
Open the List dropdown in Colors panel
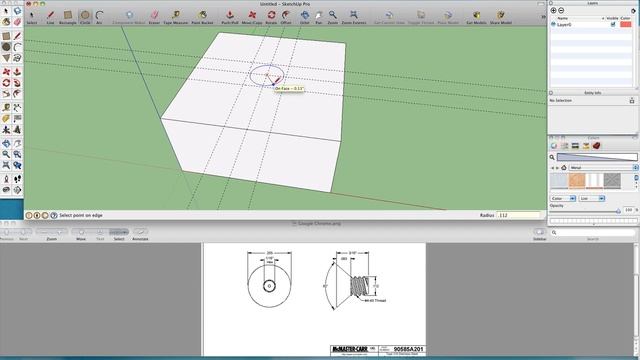click(x=592, y=198)
